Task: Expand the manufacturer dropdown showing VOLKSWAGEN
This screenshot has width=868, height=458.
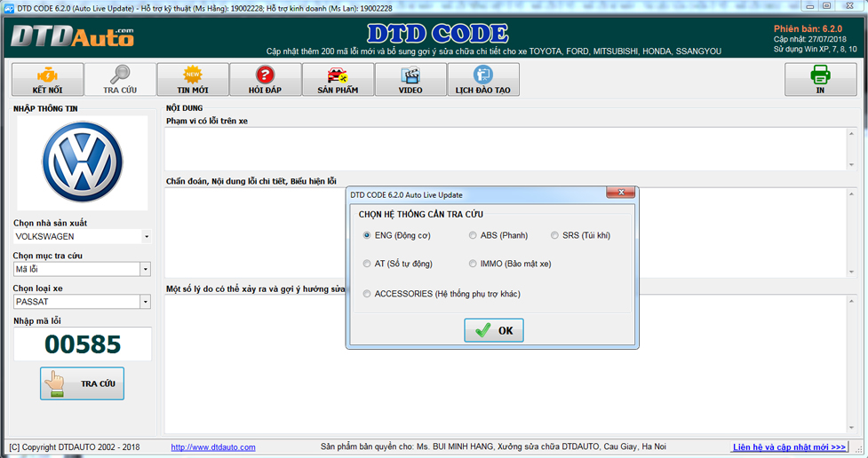Action: click(146, 237)
